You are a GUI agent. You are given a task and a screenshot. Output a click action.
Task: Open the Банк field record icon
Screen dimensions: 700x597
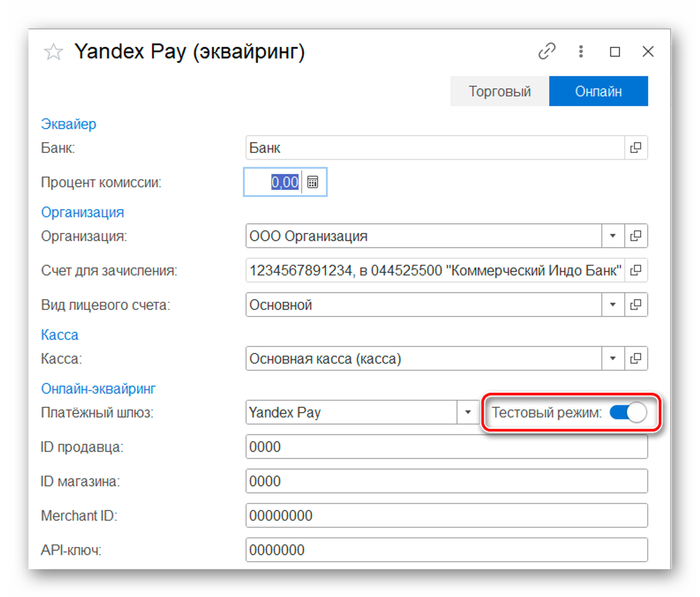(x=636, y=148)
